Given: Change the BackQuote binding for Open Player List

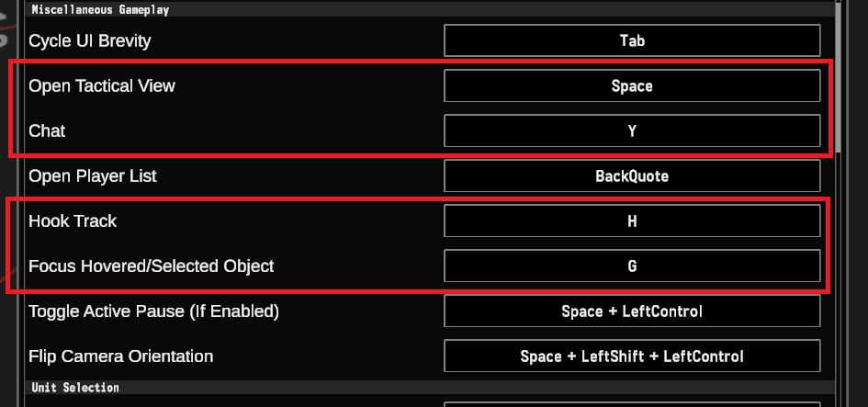Looking at the screenshot, I should click(x=632, y=175).
